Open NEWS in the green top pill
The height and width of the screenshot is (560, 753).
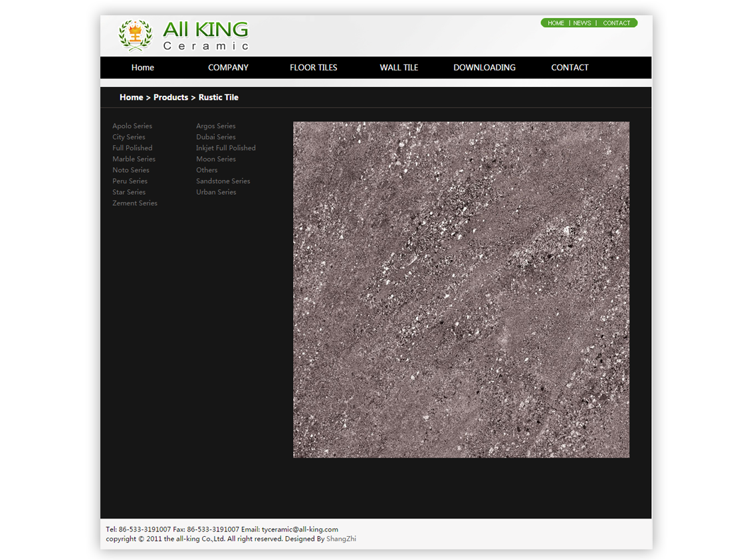[582, 23]
